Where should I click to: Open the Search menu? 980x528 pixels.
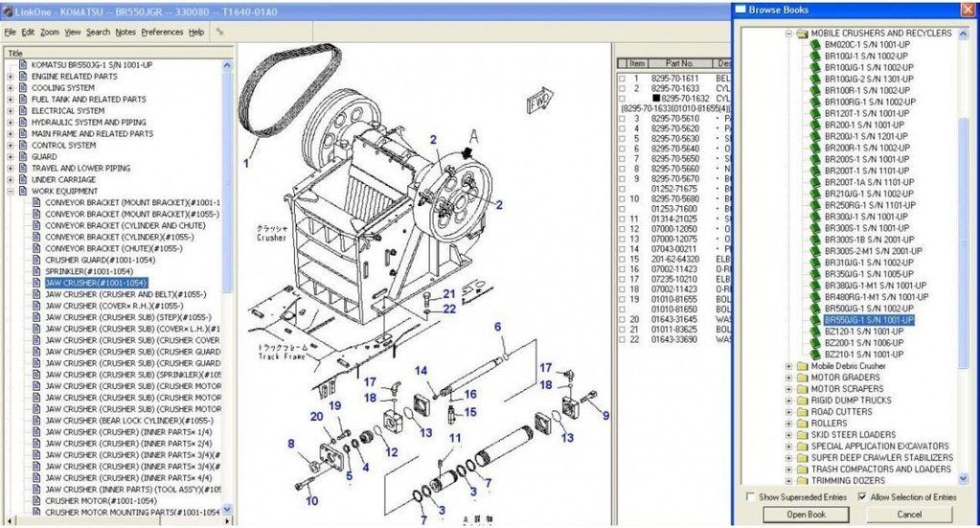point(98,32)
